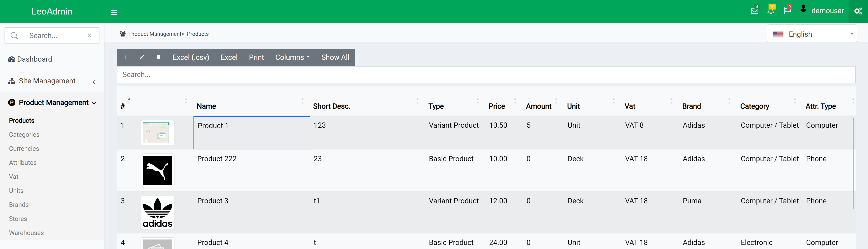The image size is (868, 249).
Task: Toggle the hamburger sidebar menu icon
Action: point(114,12)
